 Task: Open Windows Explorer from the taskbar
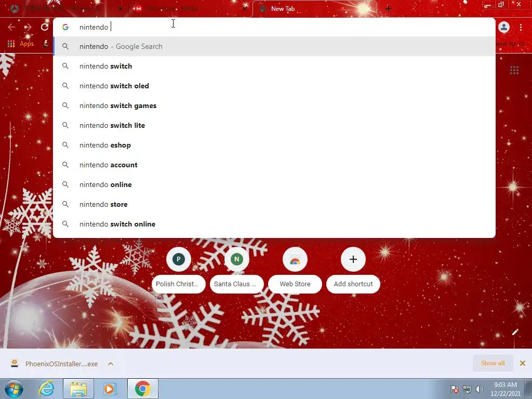(x=78, y=389)
